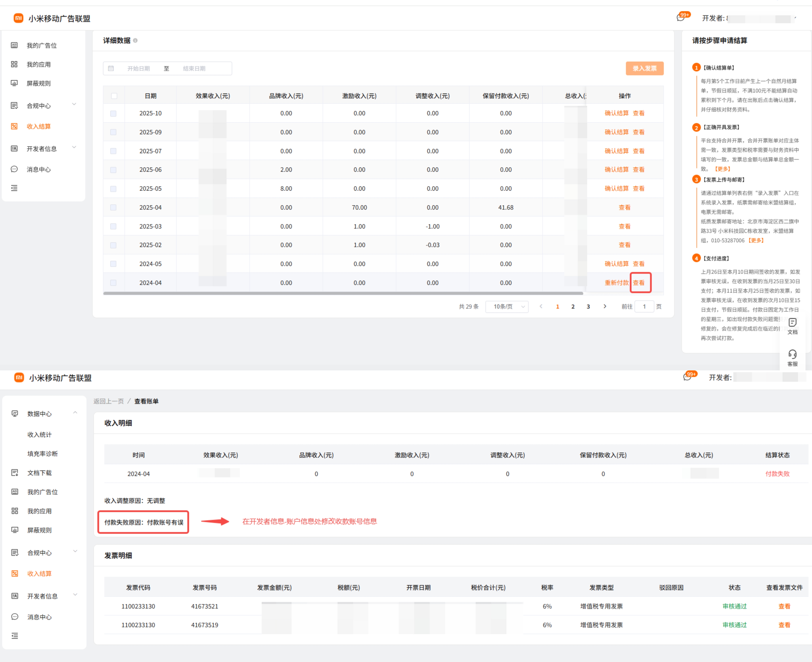Toggle the select-all checkbox in table header
The image size is (812, 662).
point(114,96)
